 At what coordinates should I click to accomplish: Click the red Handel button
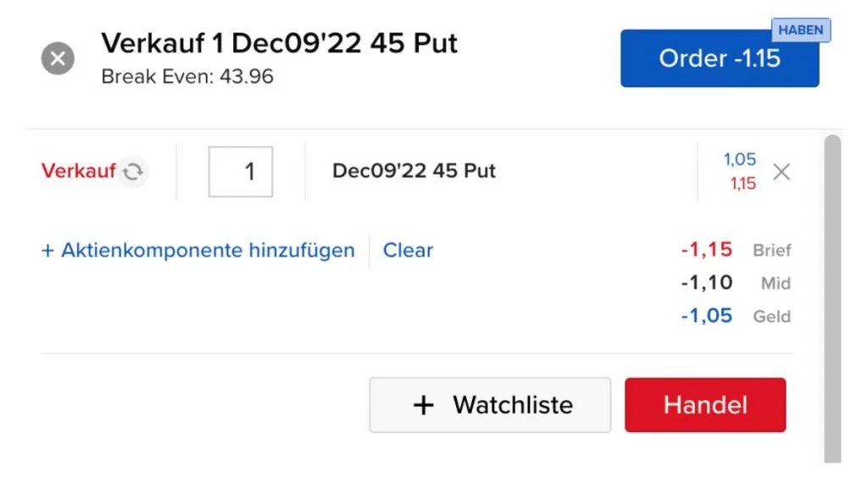pos(705,405)
